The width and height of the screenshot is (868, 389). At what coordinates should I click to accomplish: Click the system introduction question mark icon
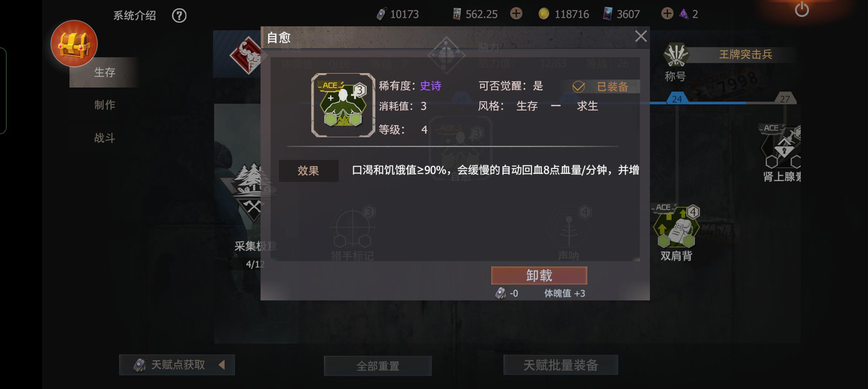[x=179, y=15]
